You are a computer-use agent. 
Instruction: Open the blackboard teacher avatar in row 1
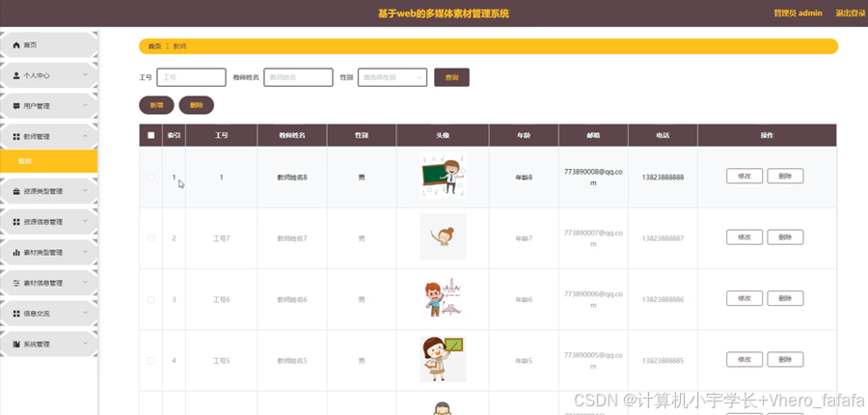[x=443, y=176]
